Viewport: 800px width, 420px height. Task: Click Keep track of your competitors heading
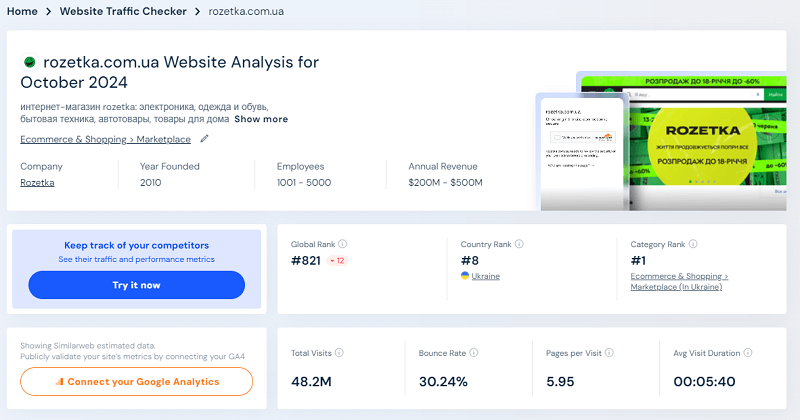[137, 245]
